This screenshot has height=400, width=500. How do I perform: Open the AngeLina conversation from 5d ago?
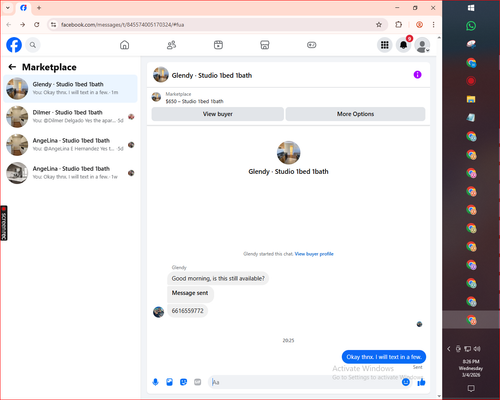click(x=70, y=145)
